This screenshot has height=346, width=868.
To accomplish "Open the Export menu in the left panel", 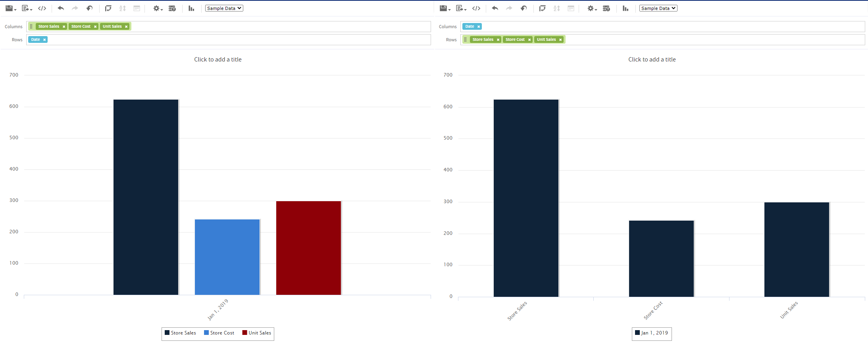I will (27, 8).
